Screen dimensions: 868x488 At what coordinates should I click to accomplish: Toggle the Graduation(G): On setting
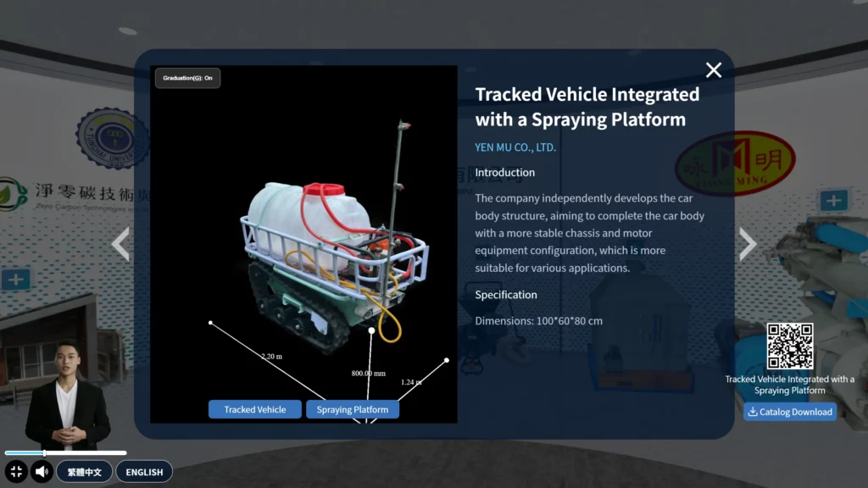pos(187,78)
